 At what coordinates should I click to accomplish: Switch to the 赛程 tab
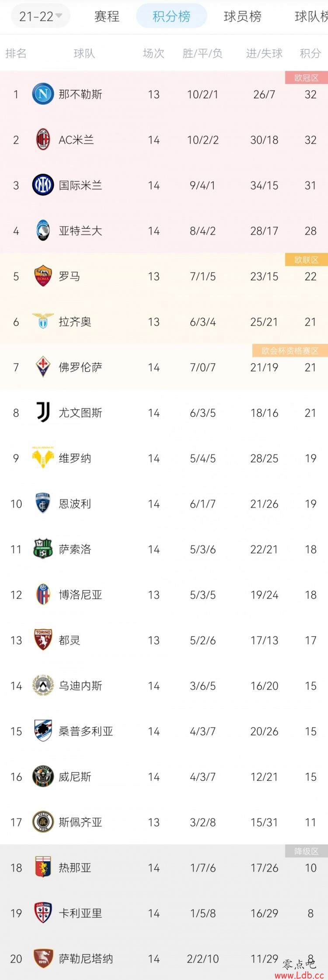(107, 17)
